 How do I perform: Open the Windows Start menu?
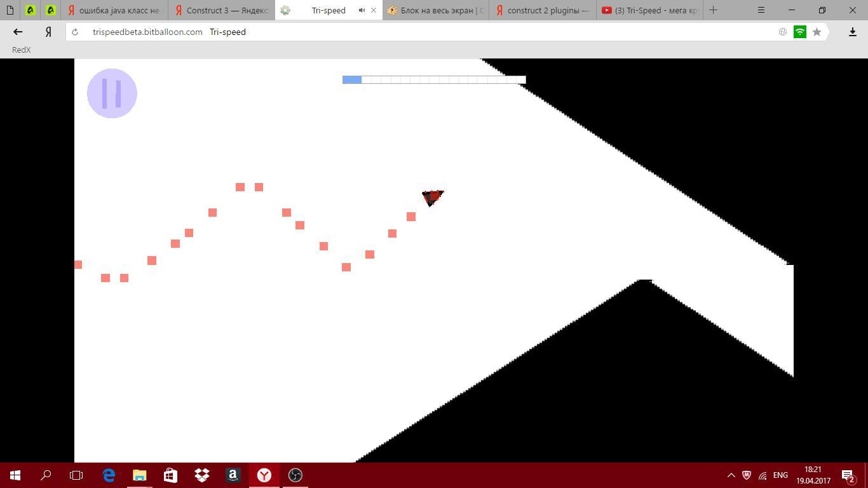click(15, 475)
